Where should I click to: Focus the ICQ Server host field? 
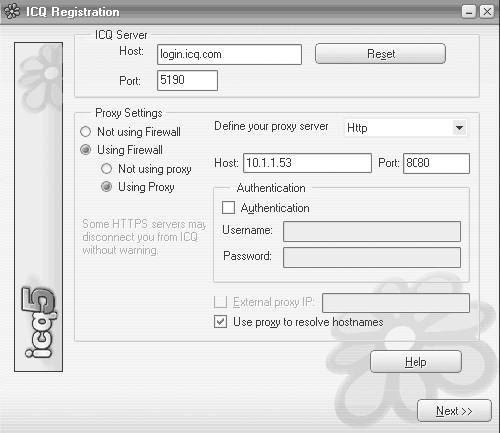coord(229,54)
